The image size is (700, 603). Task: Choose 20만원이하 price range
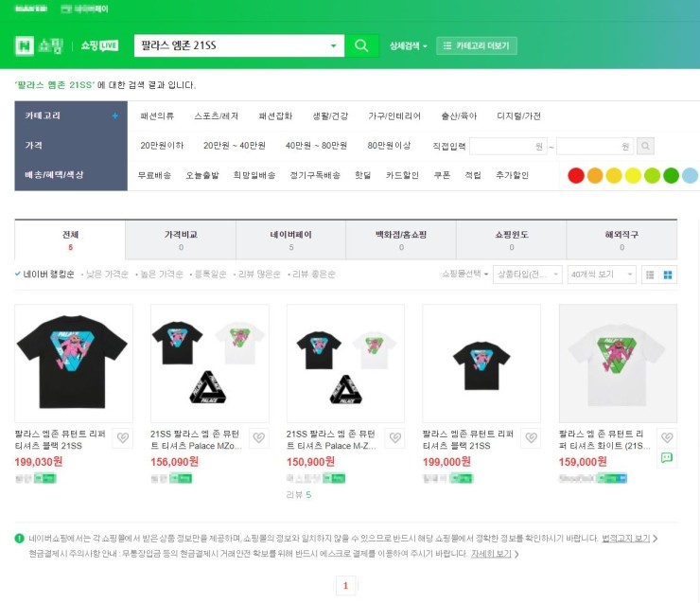click(162, 146)
